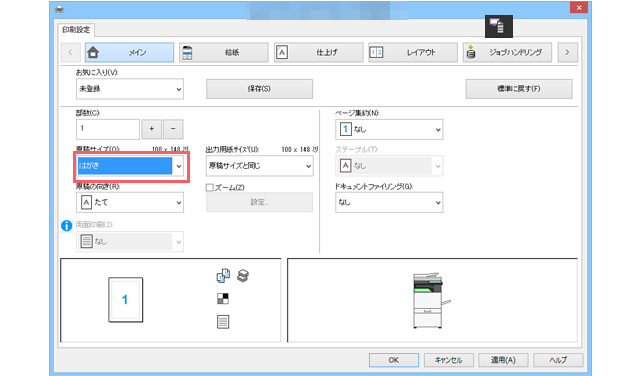640x376 pixels.
Task: Open the disabled ステープル dropdown
Action: [x=389, y=166]
